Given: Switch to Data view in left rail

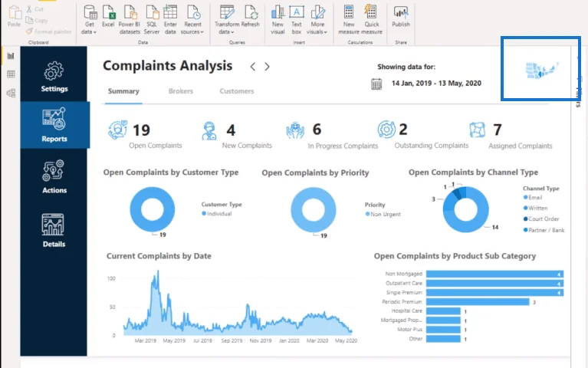Looking at the screenshot, I should click(x=11, y=74).
